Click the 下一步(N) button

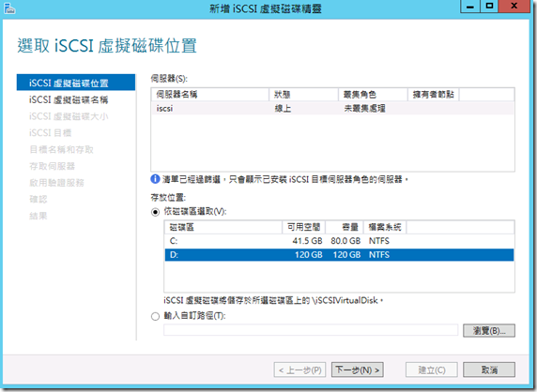click(357, 369)
